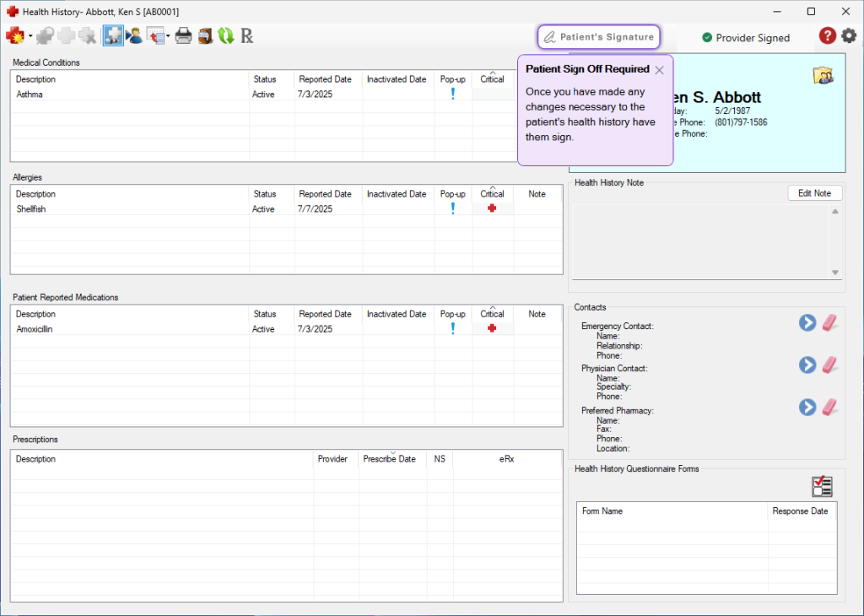864x616 pixels.
Task: Clear Emergency Contact with eraser icon
Action: coord(831,322)
